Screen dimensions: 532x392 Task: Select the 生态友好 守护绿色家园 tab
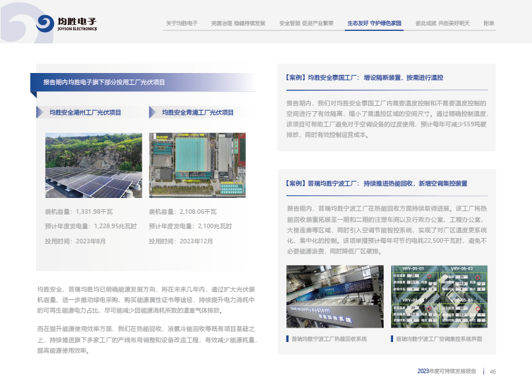pos(375,23)
